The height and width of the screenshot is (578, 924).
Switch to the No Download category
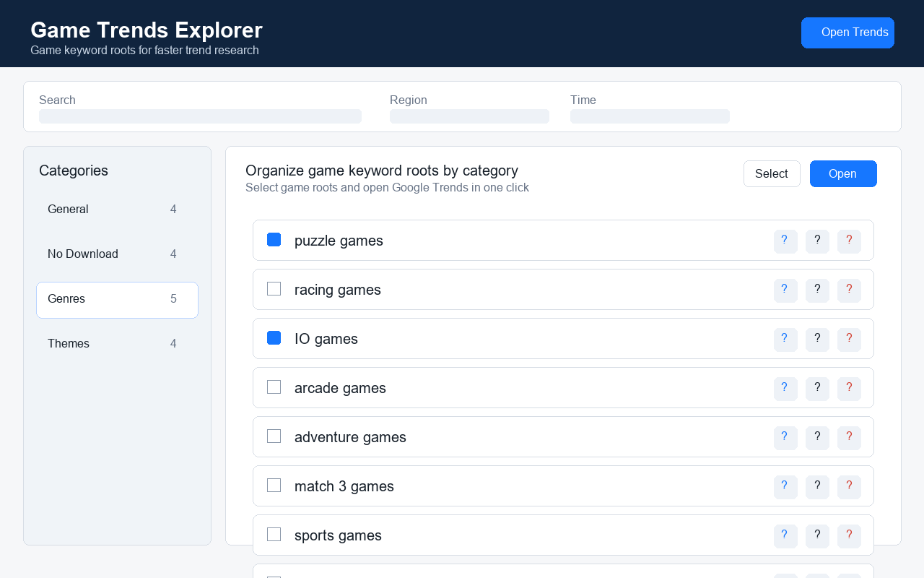(x=117, y=255)
